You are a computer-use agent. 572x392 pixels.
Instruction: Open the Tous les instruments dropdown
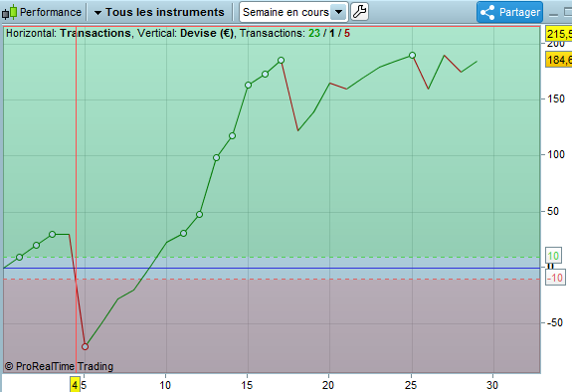(159, 12)
